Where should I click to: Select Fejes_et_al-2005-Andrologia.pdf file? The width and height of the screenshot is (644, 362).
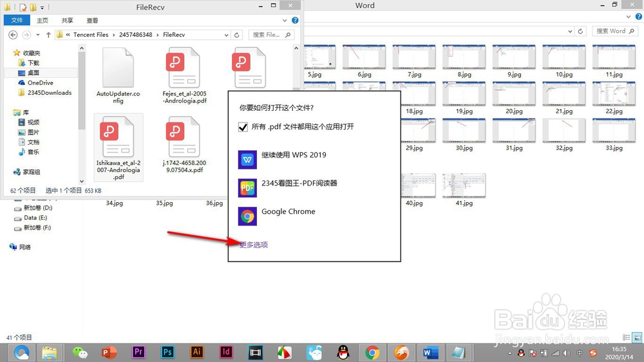click(x=184, y=75)
